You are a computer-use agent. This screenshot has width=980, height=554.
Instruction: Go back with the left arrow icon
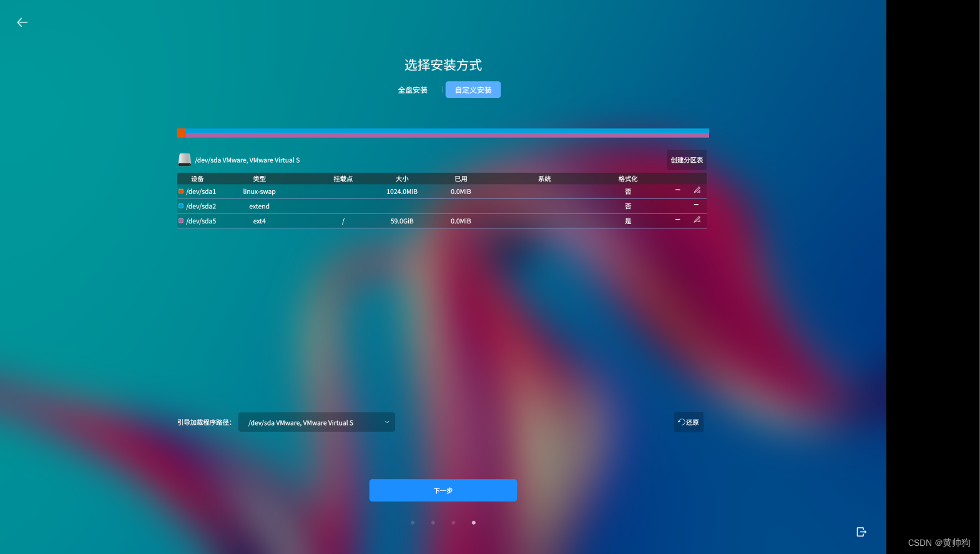[22, 22]
